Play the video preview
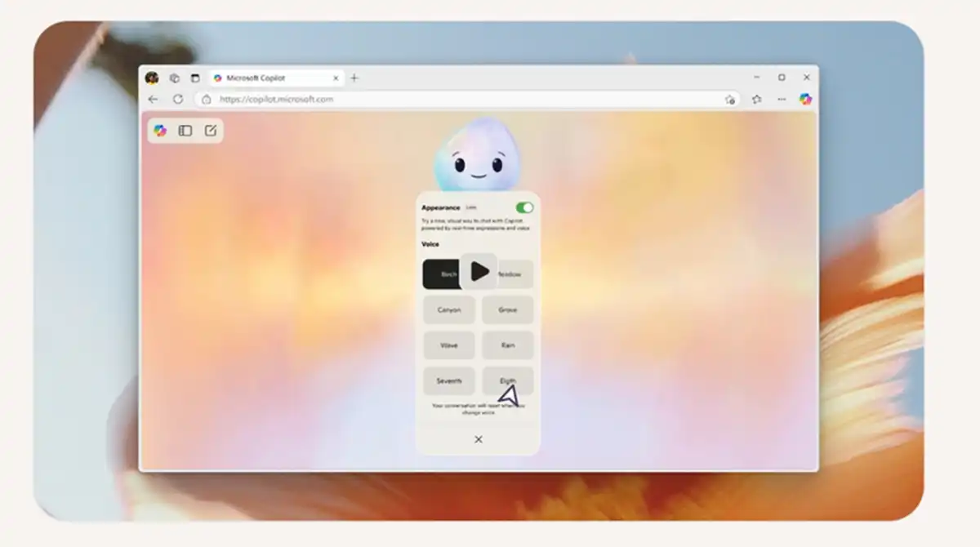This screenshot has height=547, width=980. (479, 272)
